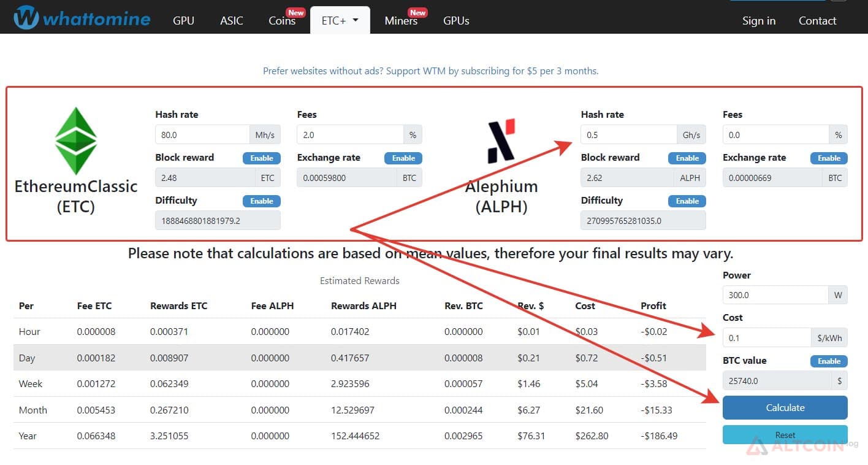Enable custom BTC value
Viewport: 868px width, 465px height.
point(829,361)
